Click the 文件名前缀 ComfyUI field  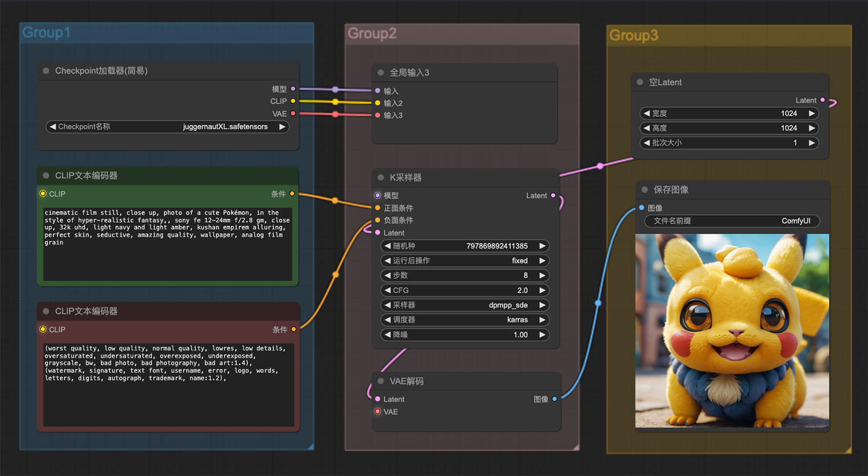click(732, 221)
